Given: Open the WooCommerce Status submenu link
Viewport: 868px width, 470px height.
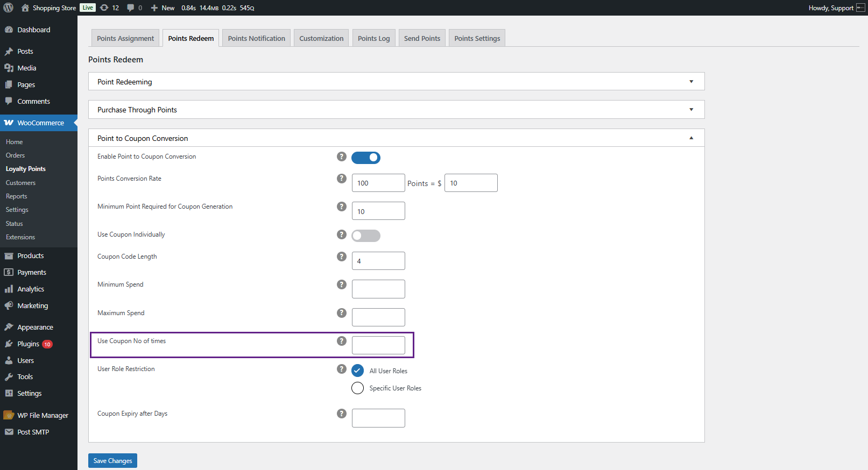Looking at the screenshot, I should (14, 224).
